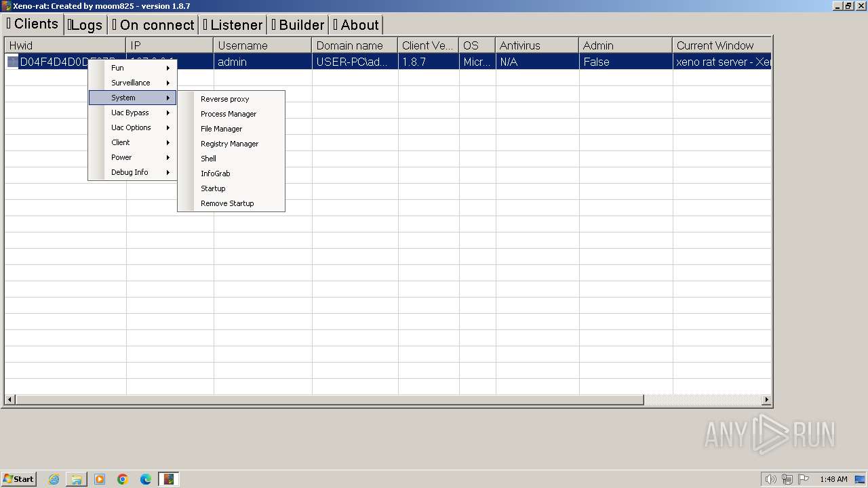Sort by Antivirus column header

[537, 45]
